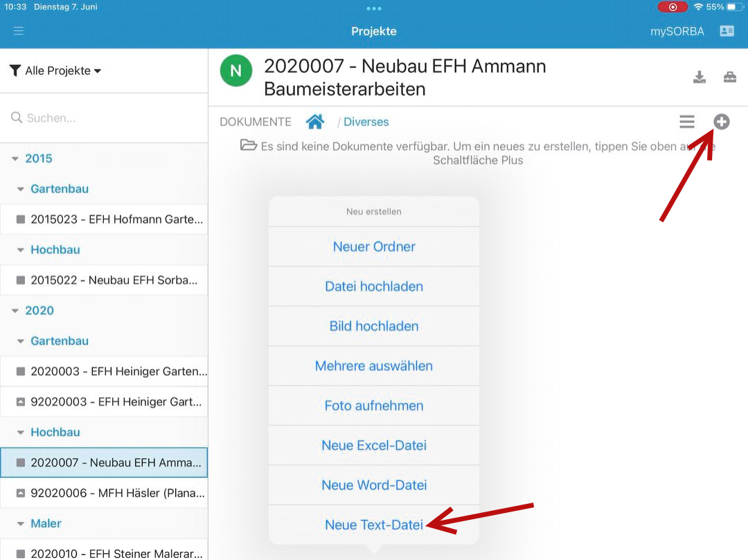Choose Neue Excel-Datei option

374,445
